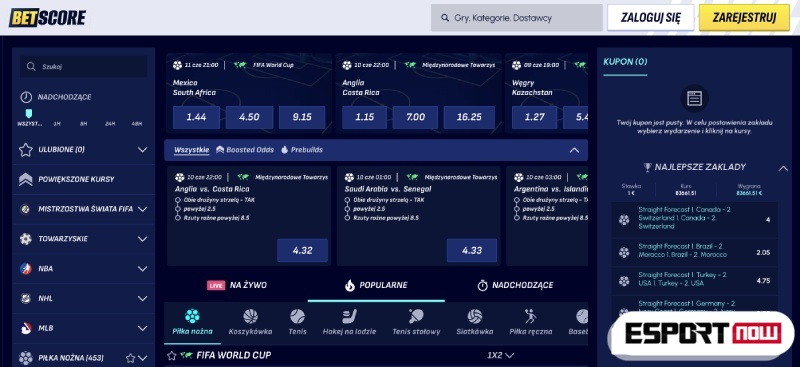Click the Zaloguj Się button
The image size is (800, 367).
click(x=651, y=18)
